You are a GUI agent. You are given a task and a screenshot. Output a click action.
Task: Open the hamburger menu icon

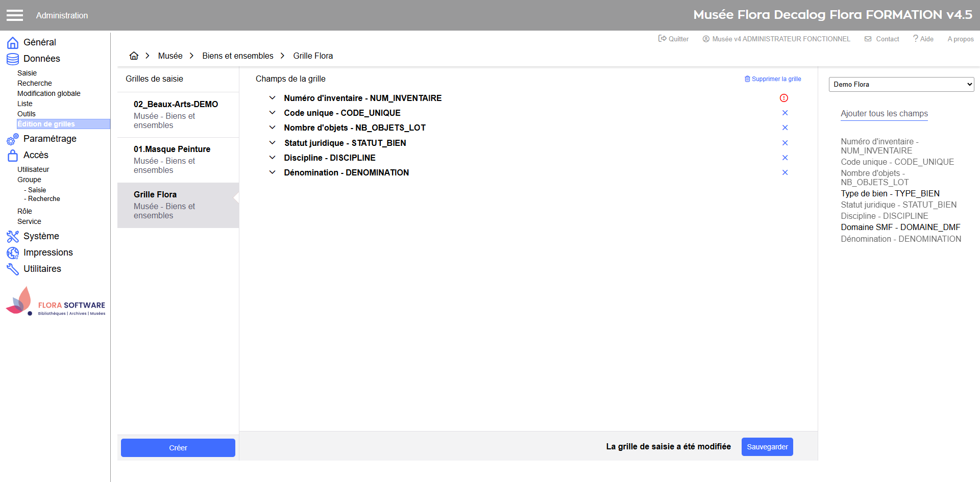tap(15, 15)
